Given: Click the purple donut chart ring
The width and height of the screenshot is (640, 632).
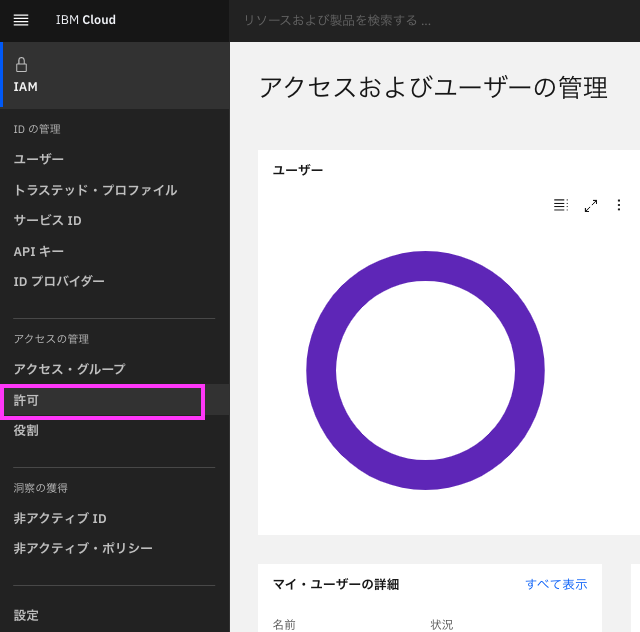Looking at the screenshot, I should point(425,266).
